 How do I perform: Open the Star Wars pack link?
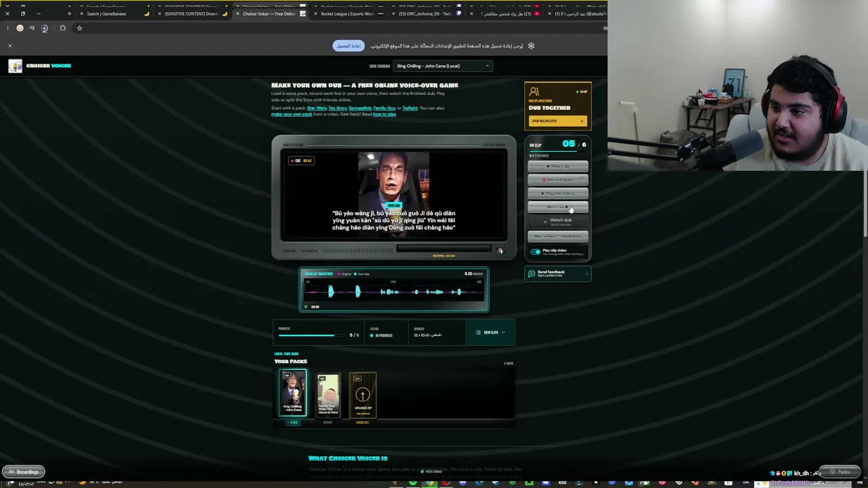pyautogui.click(x=317, y=108)
